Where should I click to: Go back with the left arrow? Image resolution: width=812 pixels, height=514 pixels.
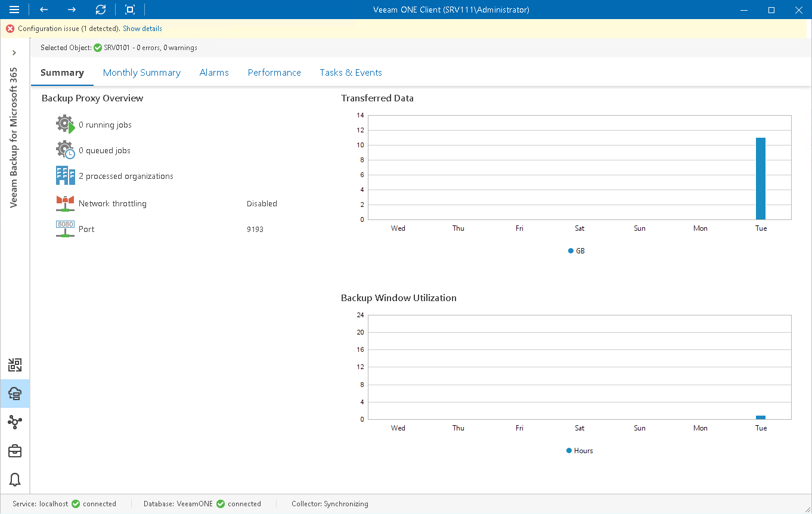[x=44, y=10]
